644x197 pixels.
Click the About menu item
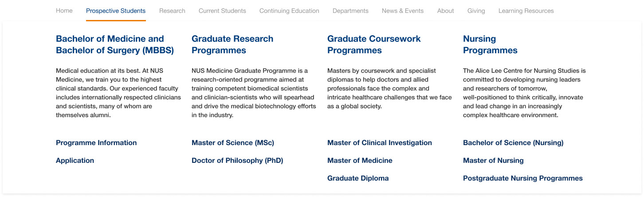445,11
